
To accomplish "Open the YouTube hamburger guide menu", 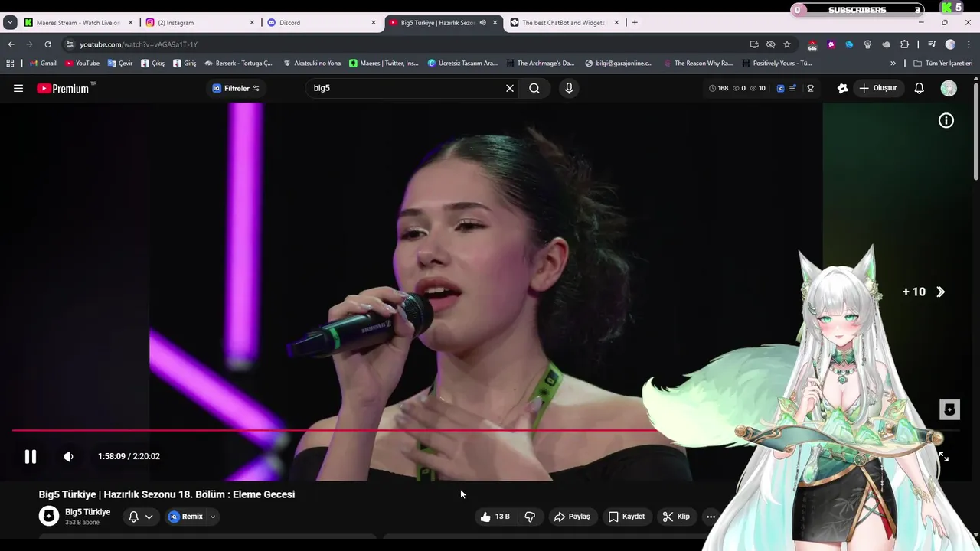I will click(18, 88).
